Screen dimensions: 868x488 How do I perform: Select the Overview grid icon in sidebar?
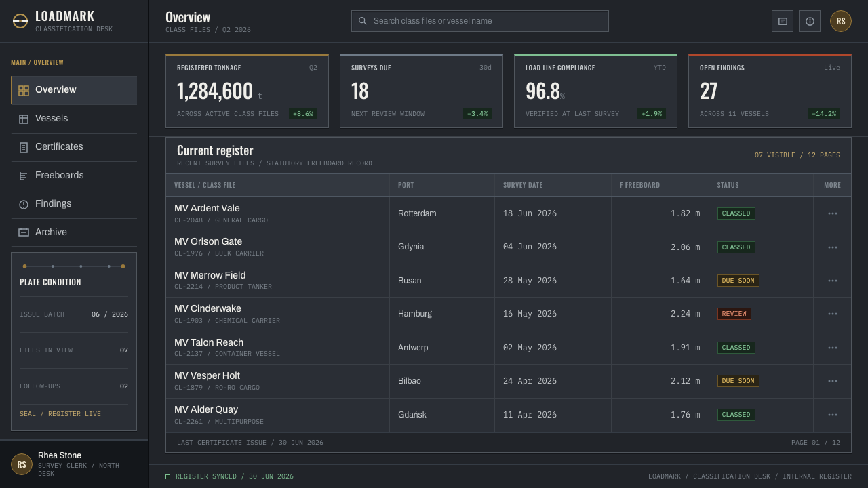click(x=24, y=90)
